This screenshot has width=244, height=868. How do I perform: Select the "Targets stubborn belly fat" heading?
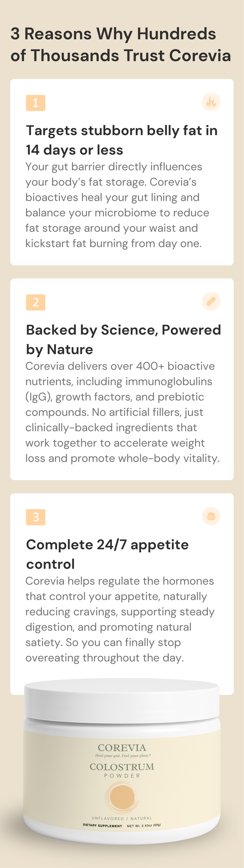pyautogui.click(x=122, y=140)
